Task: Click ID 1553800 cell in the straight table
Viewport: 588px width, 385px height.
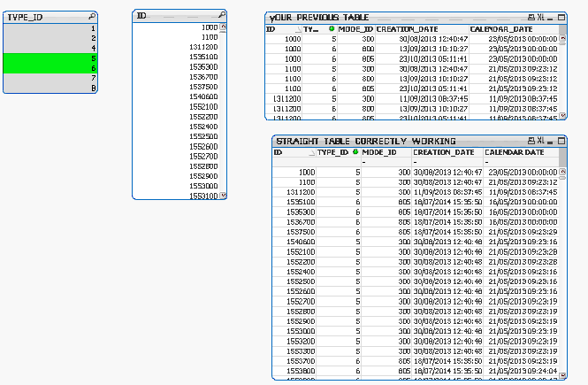Action: pyautogui.click(x=294, y=371)
